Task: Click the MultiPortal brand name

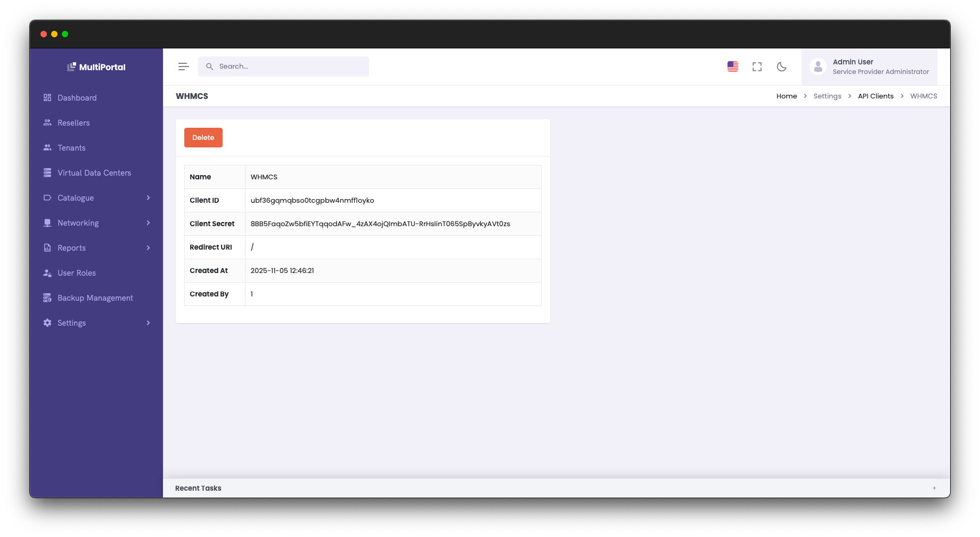Action: [x=102, y=67]
